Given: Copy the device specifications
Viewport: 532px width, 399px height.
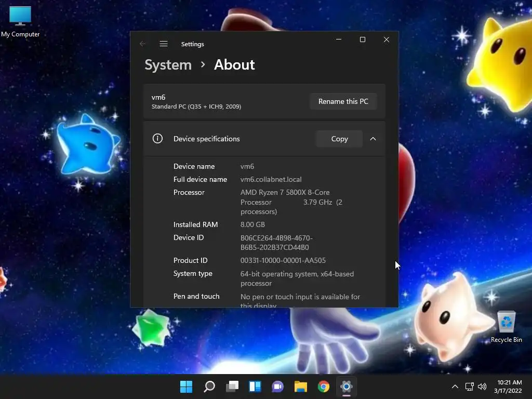Looking at the screenshot, I should [x=339, y=139].
